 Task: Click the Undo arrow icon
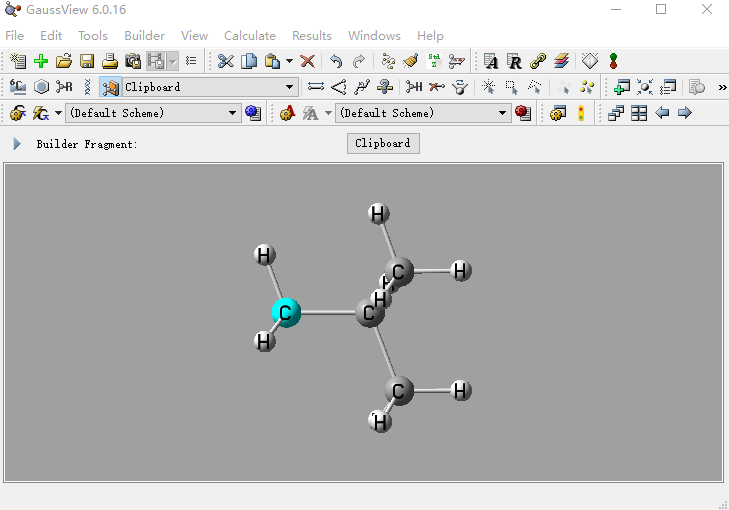[x=336, y=61]
